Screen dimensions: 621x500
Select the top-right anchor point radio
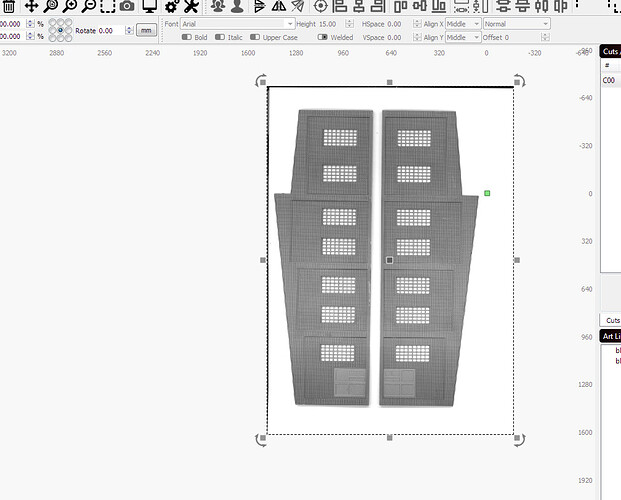69,22
